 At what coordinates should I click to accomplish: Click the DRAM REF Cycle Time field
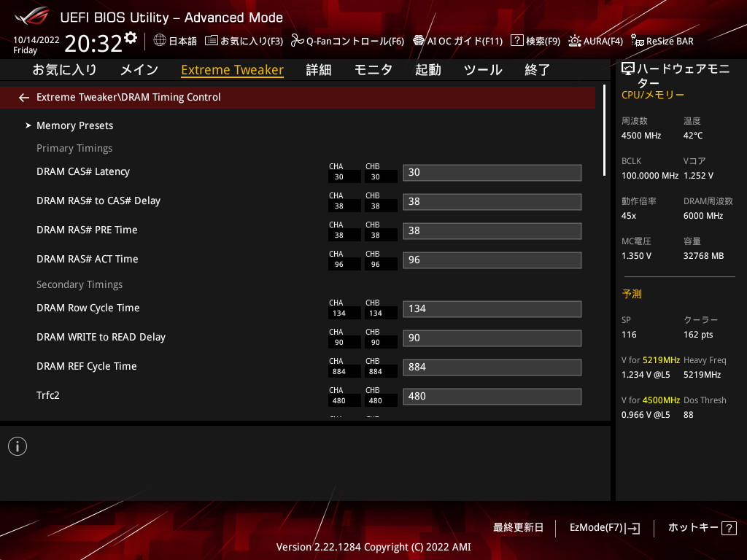click(492, 367)
